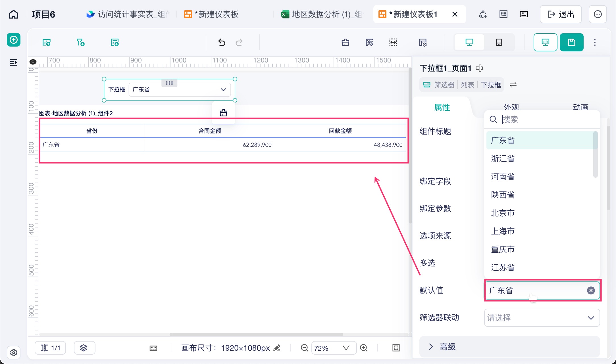Switch to desktop layout mode
This screenshot has height=364, width=616.
coord(469,42)
